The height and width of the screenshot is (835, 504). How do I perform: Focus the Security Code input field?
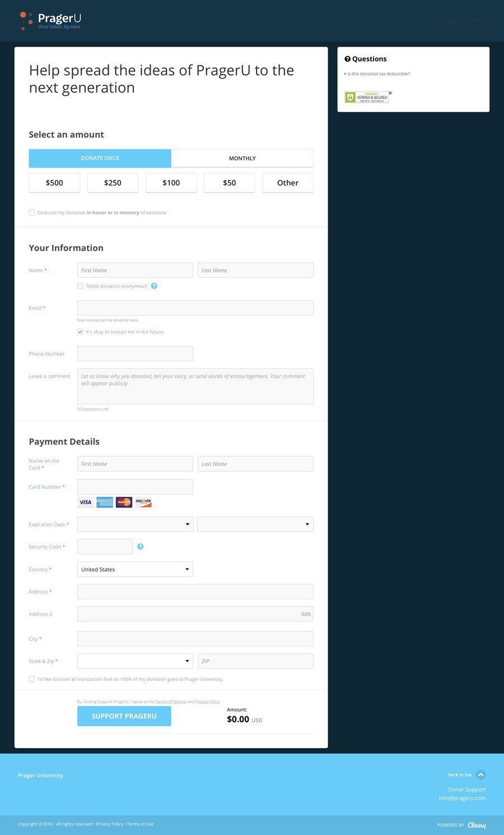[105, 547]
